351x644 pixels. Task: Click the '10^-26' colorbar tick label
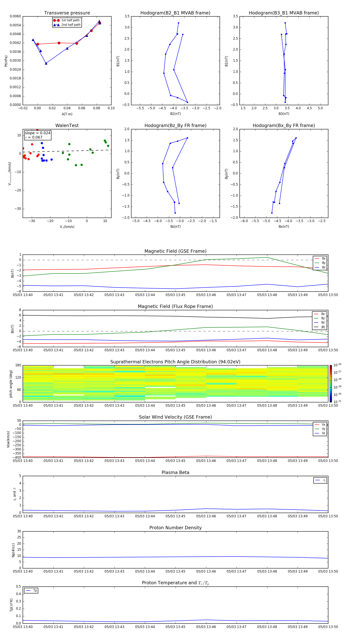(x=337, y=365)
